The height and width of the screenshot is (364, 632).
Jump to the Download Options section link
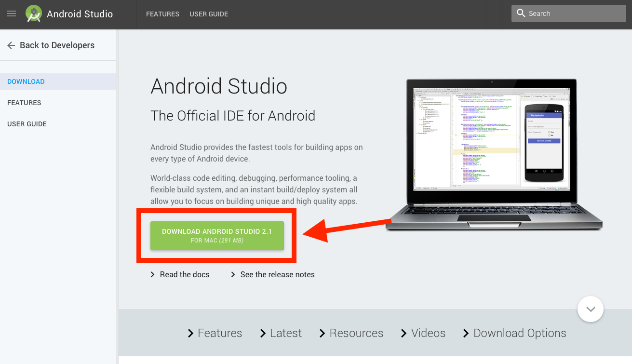(x=520, y=333)
